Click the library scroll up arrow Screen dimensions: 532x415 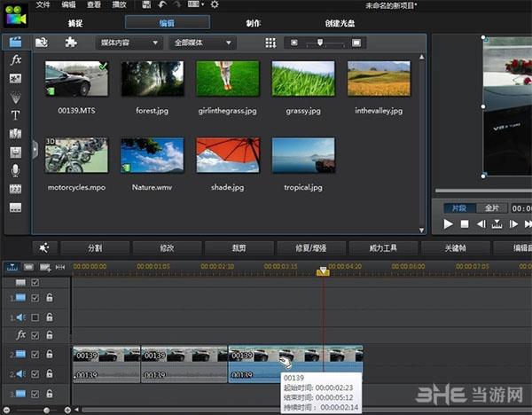pos(421,58)
